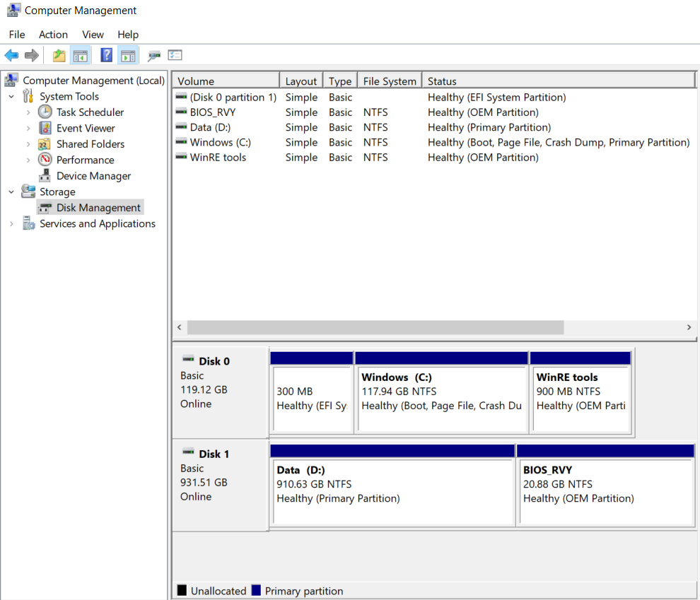Image resolution: width=700 pixels, height=600 pixels.
Task: Select Disk Management in the tree
Action: pos(90,208)
